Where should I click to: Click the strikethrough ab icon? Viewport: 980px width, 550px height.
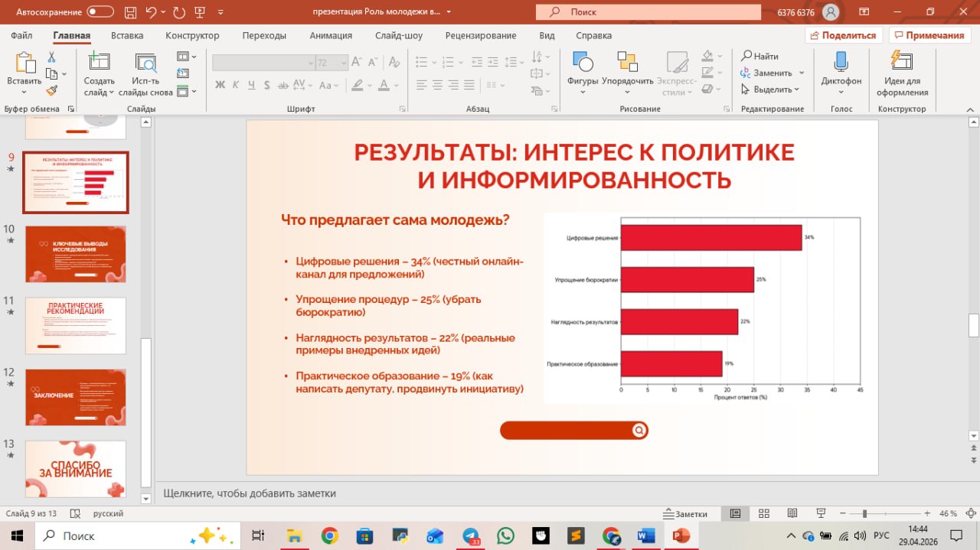point(283,85)
